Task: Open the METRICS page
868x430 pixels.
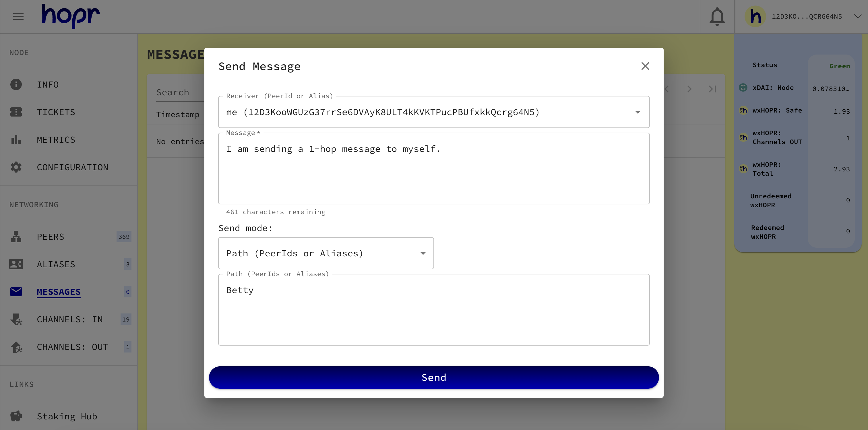Action: [x=56, y=140]
